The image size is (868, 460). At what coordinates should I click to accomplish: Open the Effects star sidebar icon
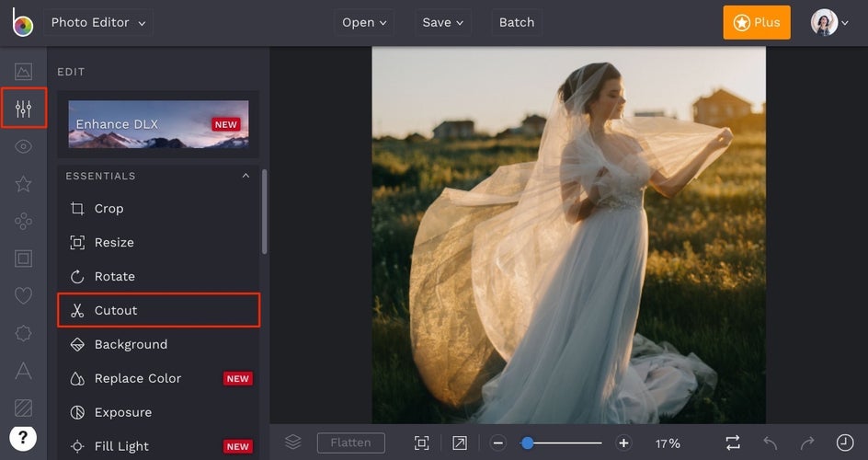click(23, 184)
